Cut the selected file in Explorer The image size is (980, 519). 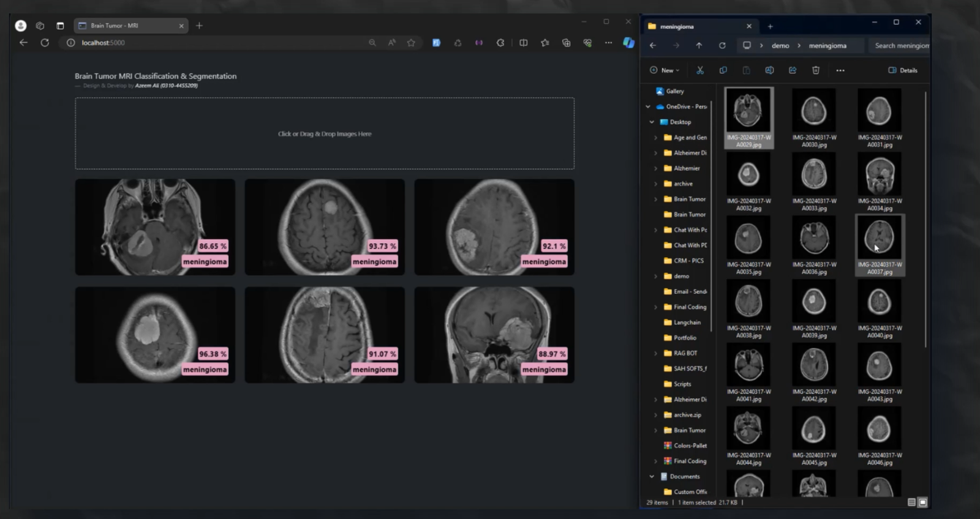[700, 70]
